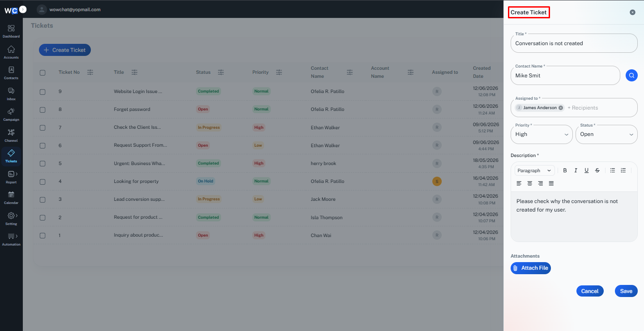Open the Ticket No column filter icon
The height and width of the screenshot is (331, 644).
[x=90, y=72]
